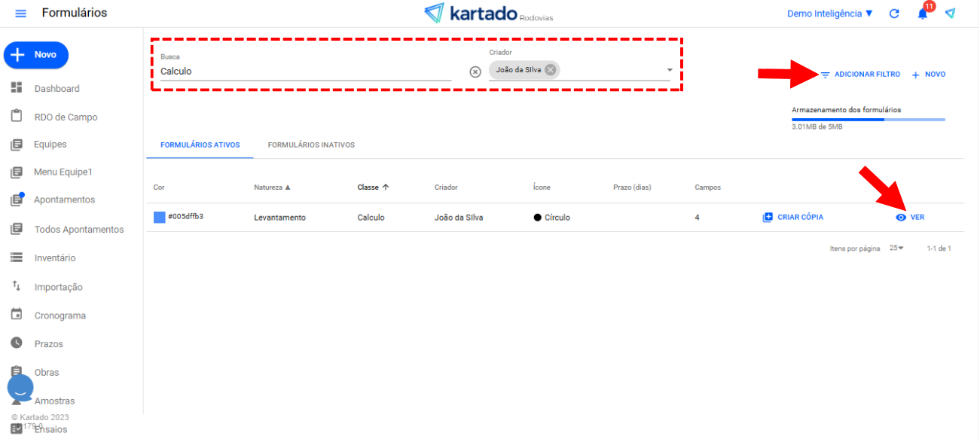Image resolution: width=980 pixels, height=442 pixels.
Task: Open the Demo Inteligência account dropdown
Action: (829, 14)
